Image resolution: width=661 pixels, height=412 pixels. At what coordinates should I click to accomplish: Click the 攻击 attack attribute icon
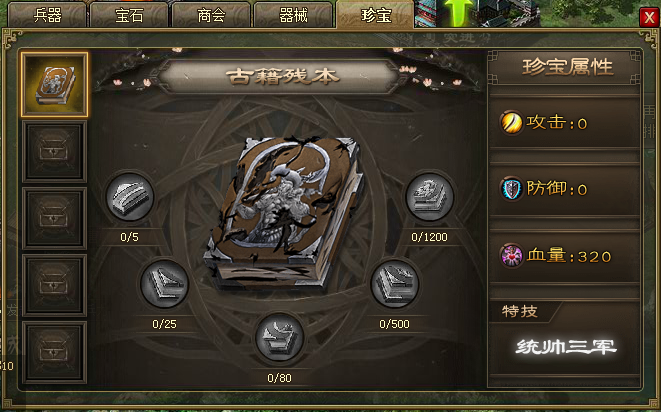click(511, 123)
